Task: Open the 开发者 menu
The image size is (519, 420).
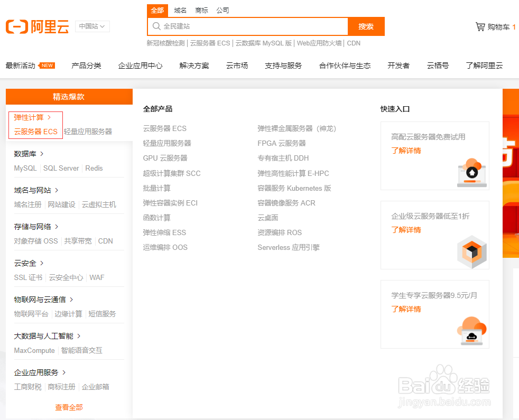Action: pos(398,66)
